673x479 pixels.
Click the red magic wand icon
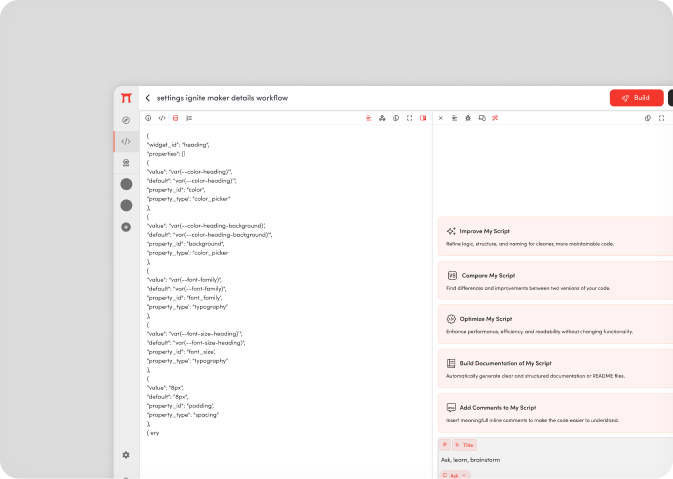coord(495,118)
